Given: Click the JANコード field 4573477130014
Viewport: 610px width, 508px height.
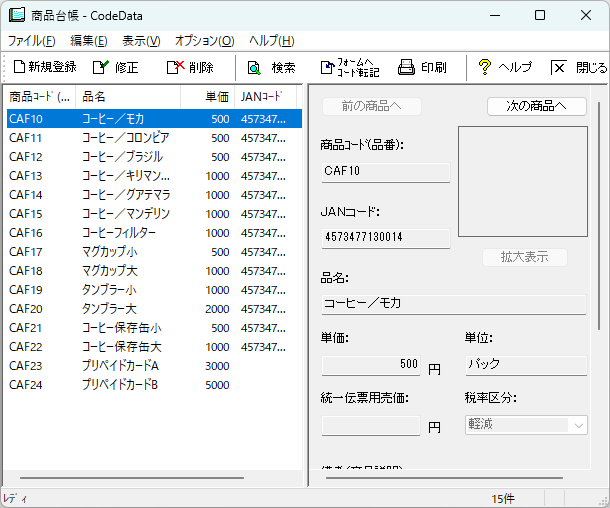Looking at the screenshot, I should point(386,238).
